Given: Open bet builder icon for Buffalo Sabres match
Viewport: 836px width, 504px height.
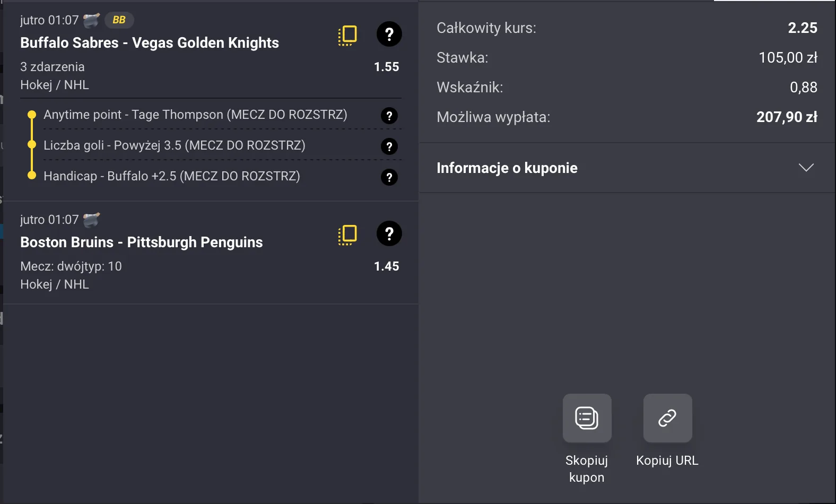Looking at the screenshot, I should click(347, 34).
